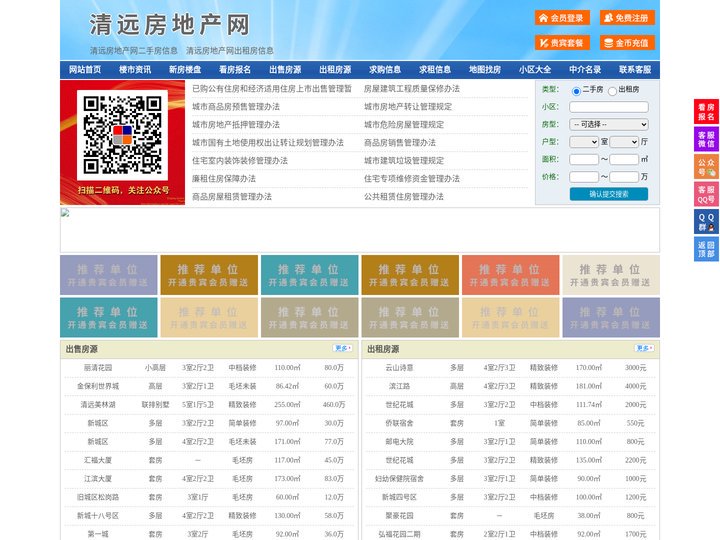Click 更多 in 出租房源 header
Viewport: 720px width, 540px height.
(644, 349)
